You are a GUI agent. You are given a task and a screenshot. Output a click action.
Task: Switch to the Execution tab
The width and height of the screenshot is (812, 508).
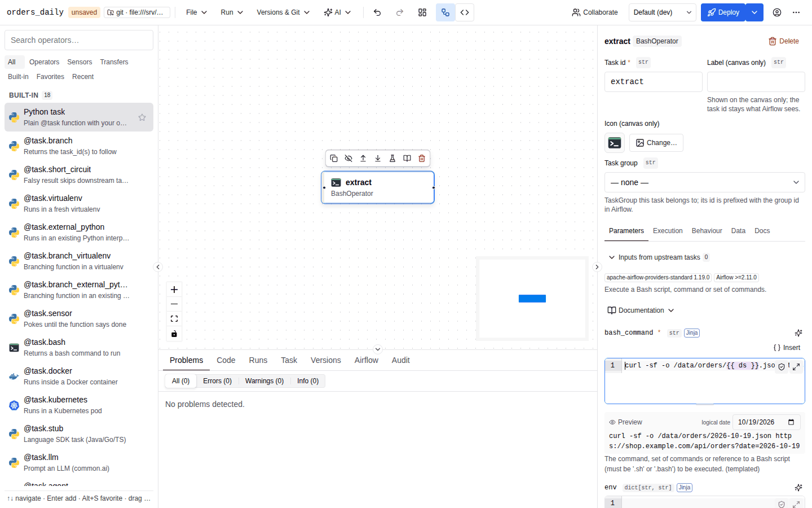[x=668, y=231]
